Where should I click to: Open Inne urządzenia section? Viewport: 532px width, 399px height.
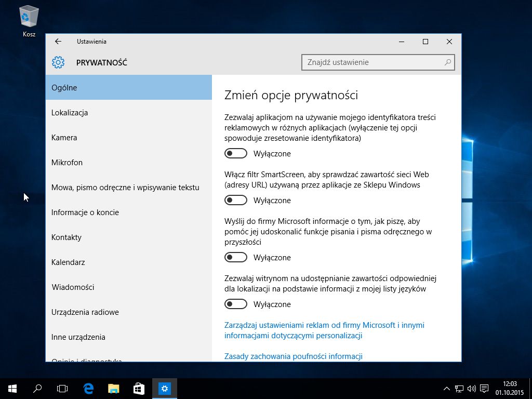129,337
